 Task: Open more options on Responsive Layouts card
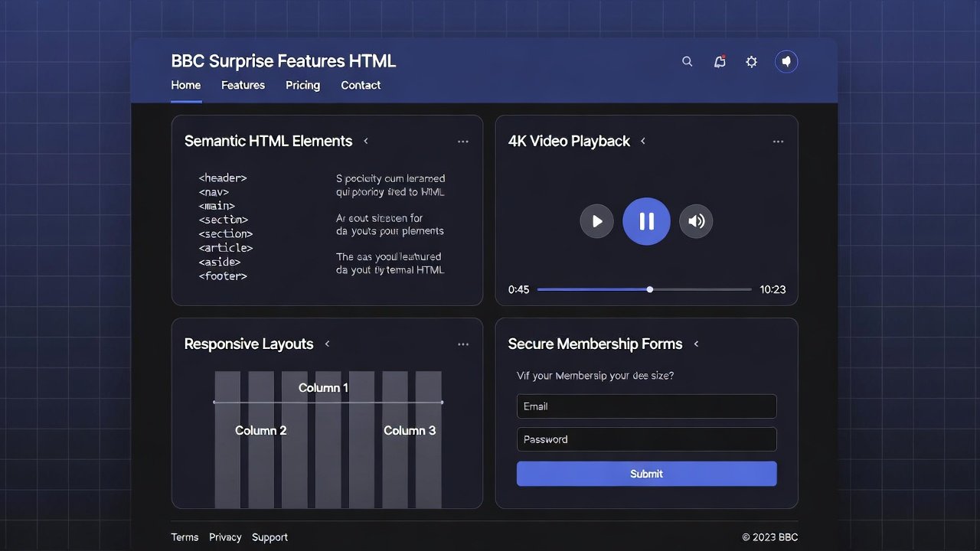pos(463,344)
